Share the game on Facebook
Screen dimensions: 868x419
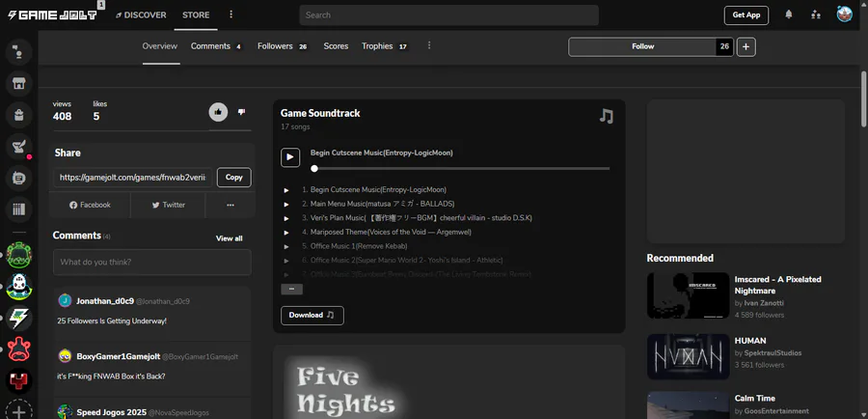(x=91, y=205)
